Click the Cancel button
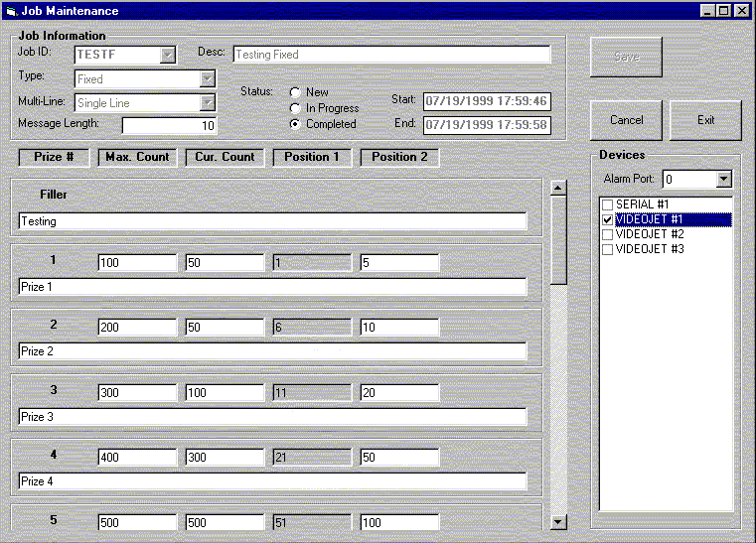This screenshot has width=756, height=543. (626, 120)
